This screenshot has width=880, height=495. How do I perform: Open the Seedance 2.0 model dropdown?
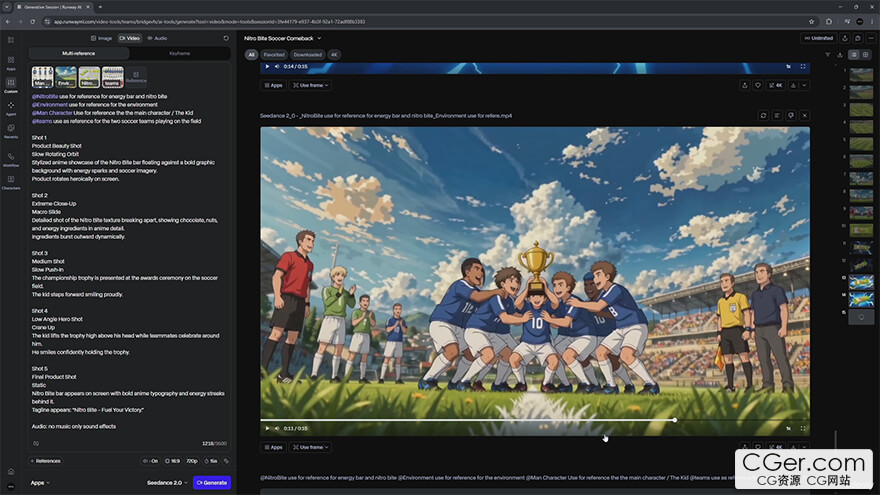pyautogui.click(x=167, y=483)
